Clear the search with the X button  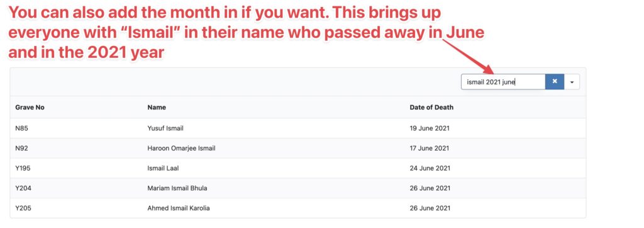[x=555, y=81]
